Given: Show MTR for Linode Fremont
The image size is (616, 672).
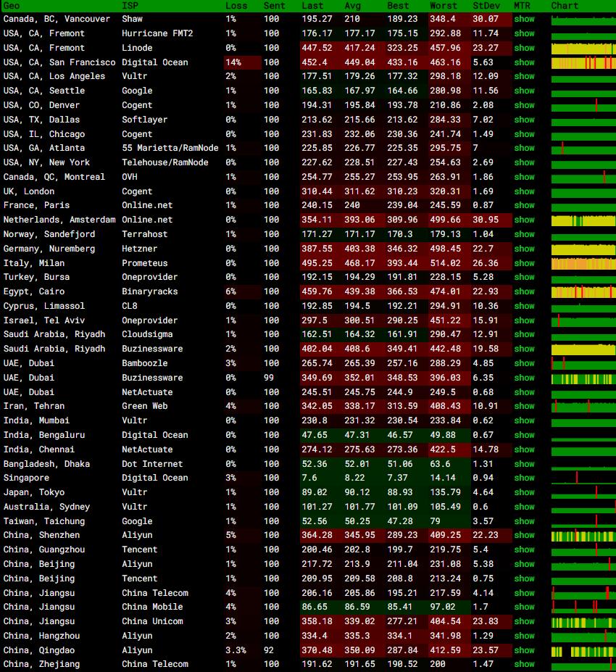Looking at the screenshot, I should click(525, 48).
